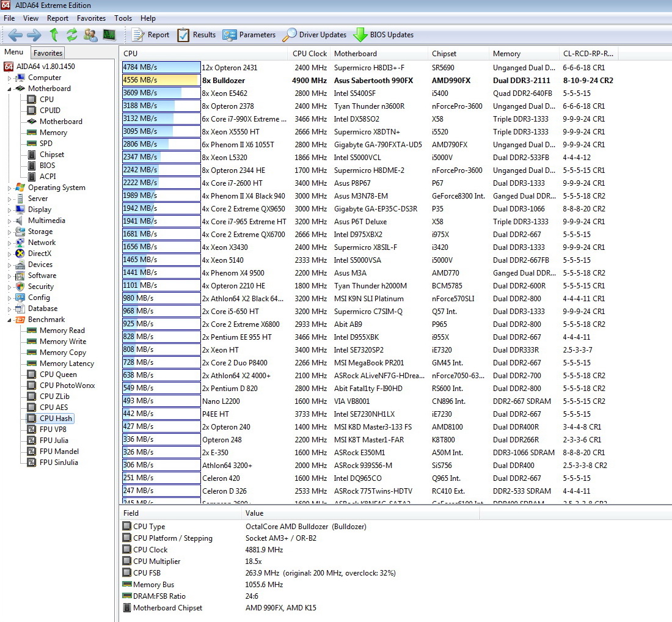672x622 pixels.
Task: Open the Report toolbar button
Action: click(150, 35)
